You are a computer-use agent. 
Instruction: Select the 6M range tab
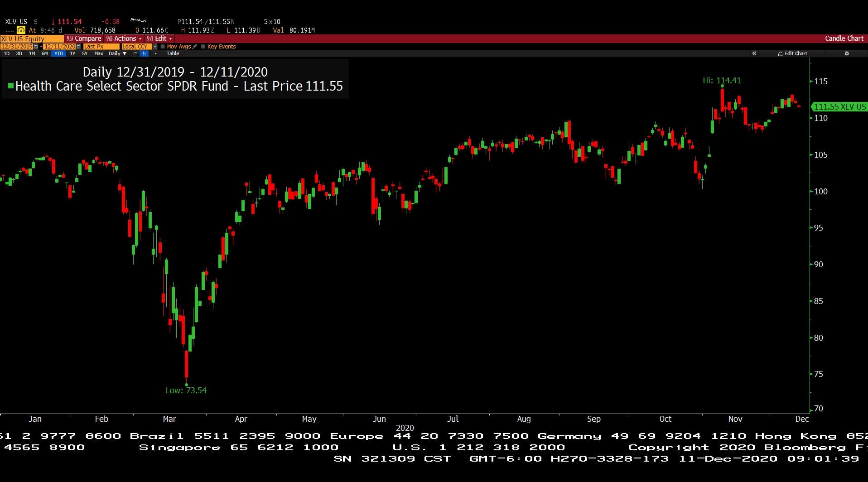44,53
